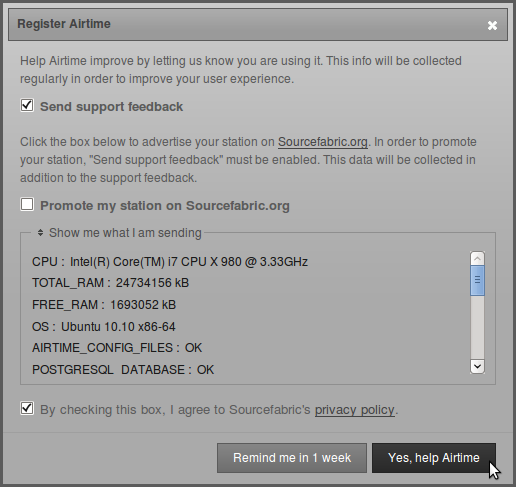The height and width of the screenshot is (487, 516).
Task: Open the Sourcefabric.org link
Action: point(323,142)
